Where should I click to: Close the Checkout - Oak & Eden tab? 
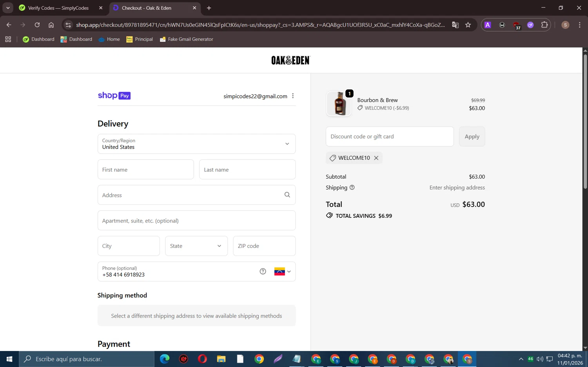click(194, 8)
